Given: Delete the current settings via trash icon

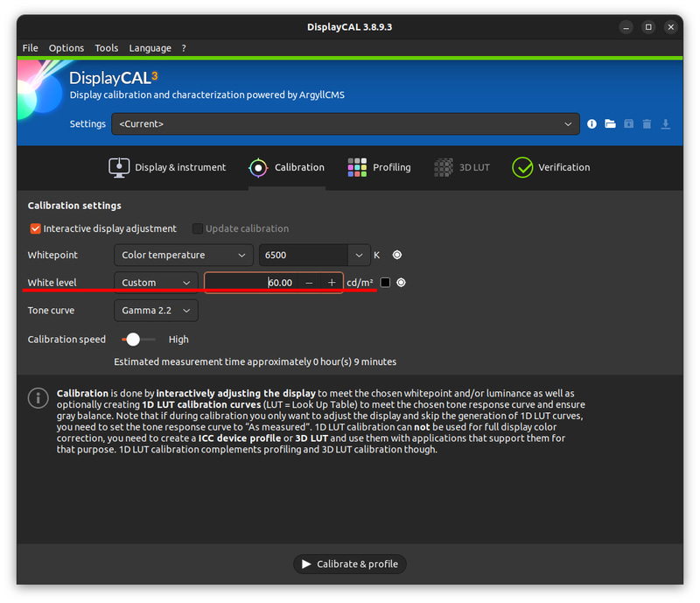Looking at the screenshot, I should 647,123.
